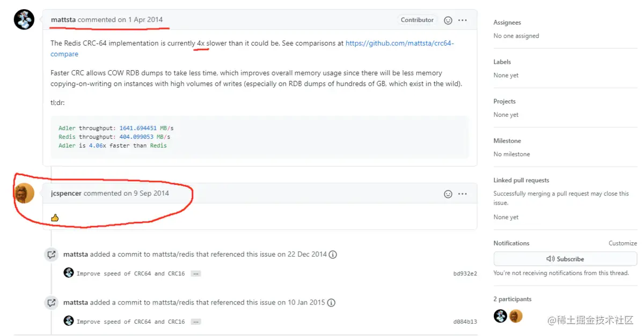Select the Linked pull requests heading
Screen dimensions: 644x336
(521, 181)
